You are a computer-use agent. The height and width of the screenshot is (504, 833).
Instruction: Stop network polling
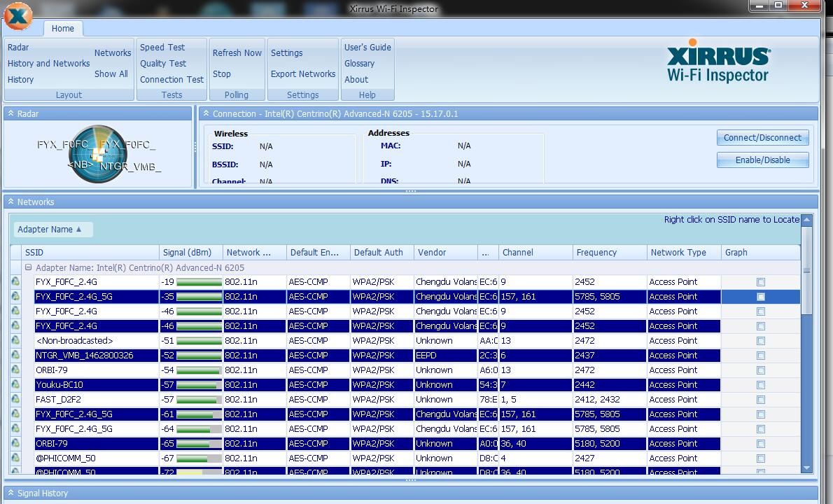(221, 73)
